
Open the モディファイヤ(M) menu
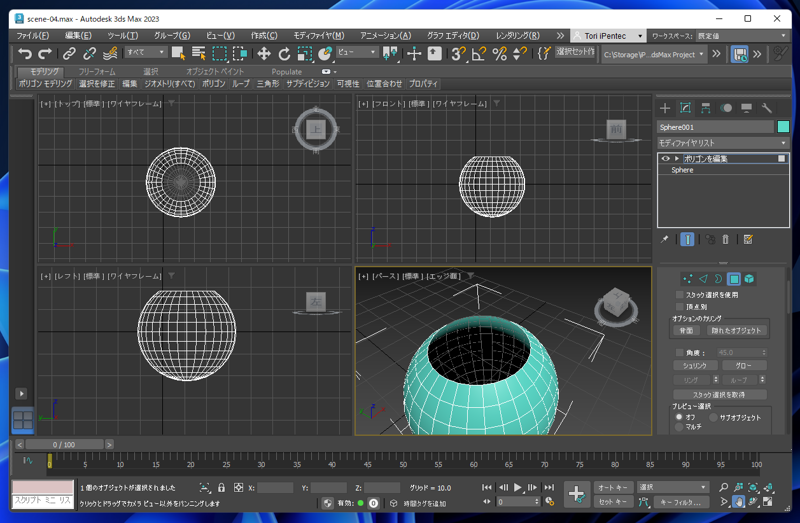[x=318, y=36]
